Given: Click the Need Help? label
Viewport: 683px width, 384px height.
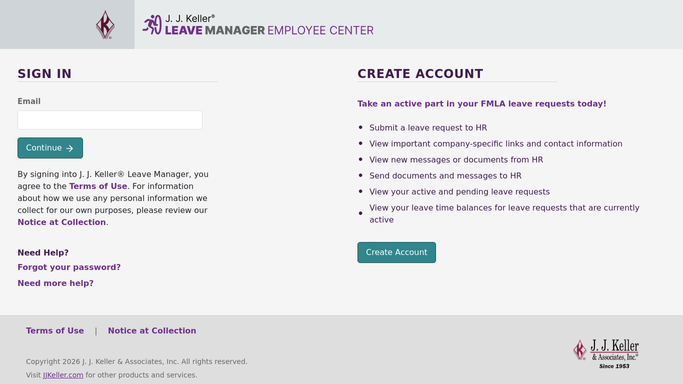Looking at the screenshot, I should [43, 253].
